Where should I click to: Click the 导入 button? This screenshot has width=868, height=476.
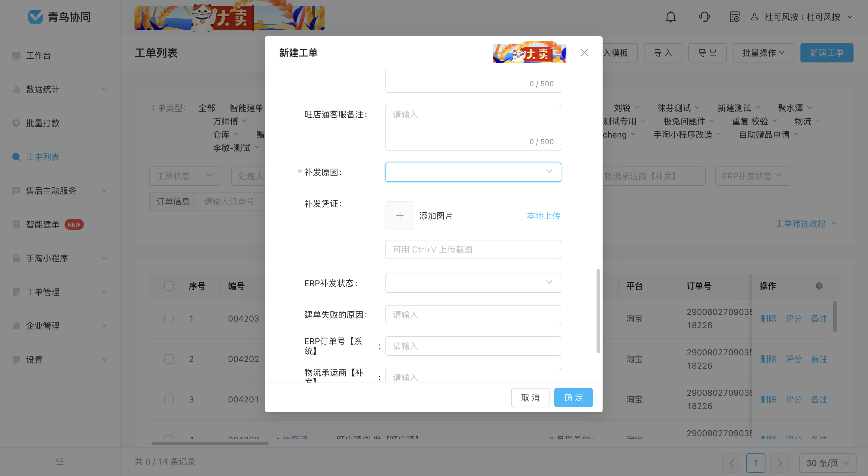(x=663, y=52)
